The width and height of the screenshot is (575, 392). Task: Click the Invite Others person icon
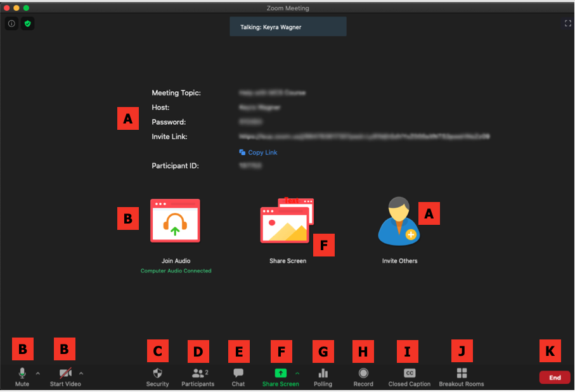click(x=399, y=221)
